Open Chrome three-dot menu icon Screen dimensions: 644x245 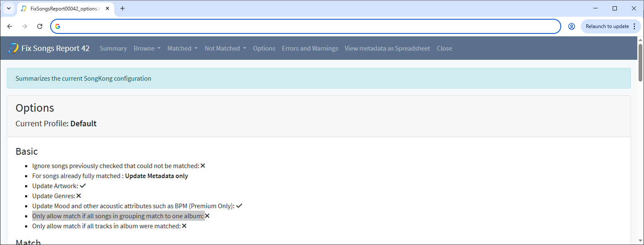click(634, 26)
